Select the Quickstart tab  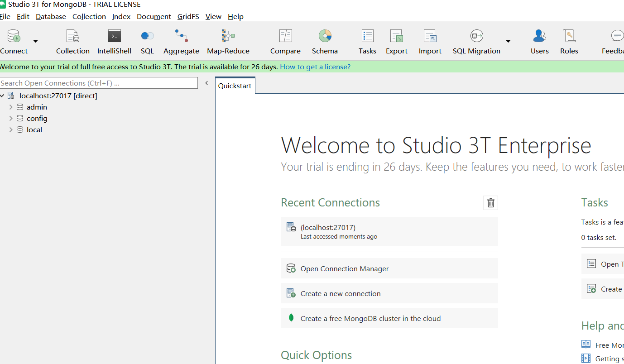point(235,86)
